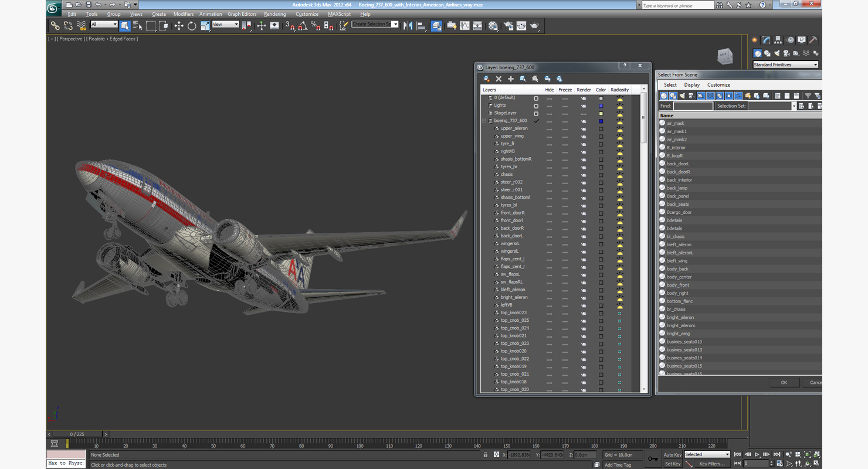Viewport: 868px width, 469px height.
Task: Toggle Freeze for tyre_fr row
Action: click(565, 144)
